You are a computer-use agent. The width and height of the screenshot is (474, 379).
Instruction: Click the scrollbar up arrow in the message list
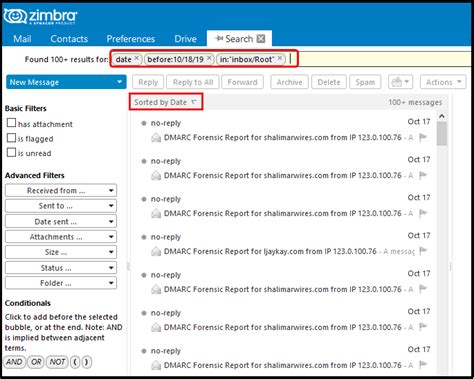pos(442,116)
